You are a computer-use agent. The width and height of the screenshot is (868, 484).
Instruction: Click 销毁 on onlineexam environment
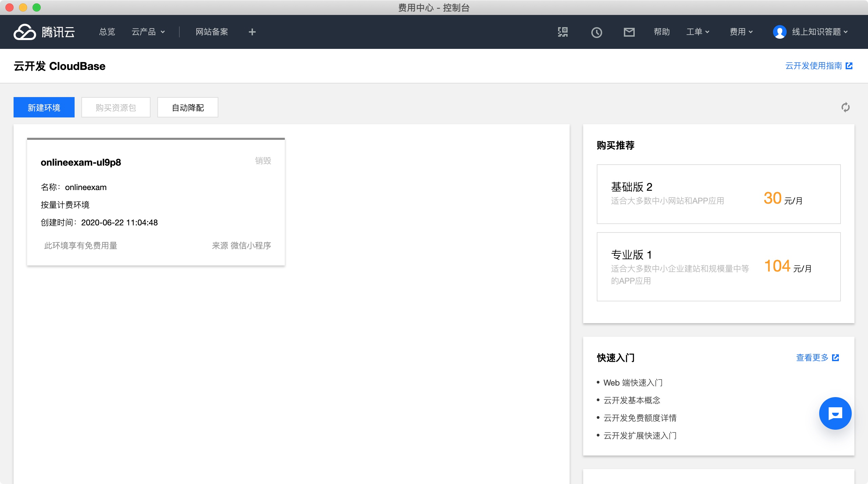(x=263, y=161)
